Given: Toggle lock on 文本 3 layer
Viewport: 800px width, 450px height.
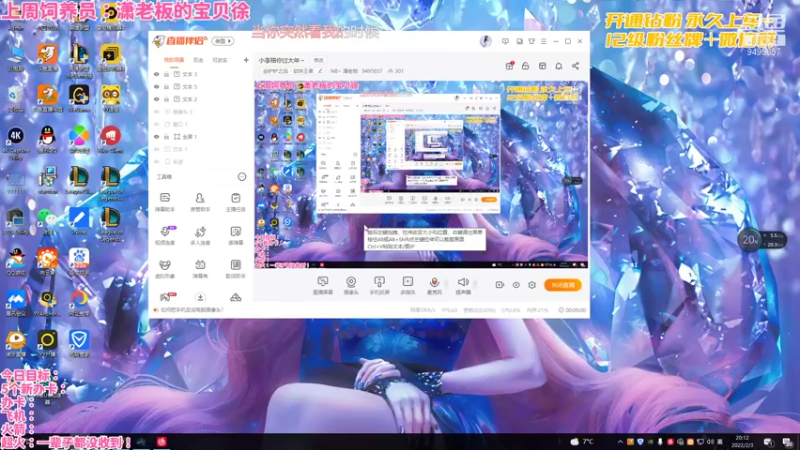Looking at the screenshot, I should pos(166,74).
